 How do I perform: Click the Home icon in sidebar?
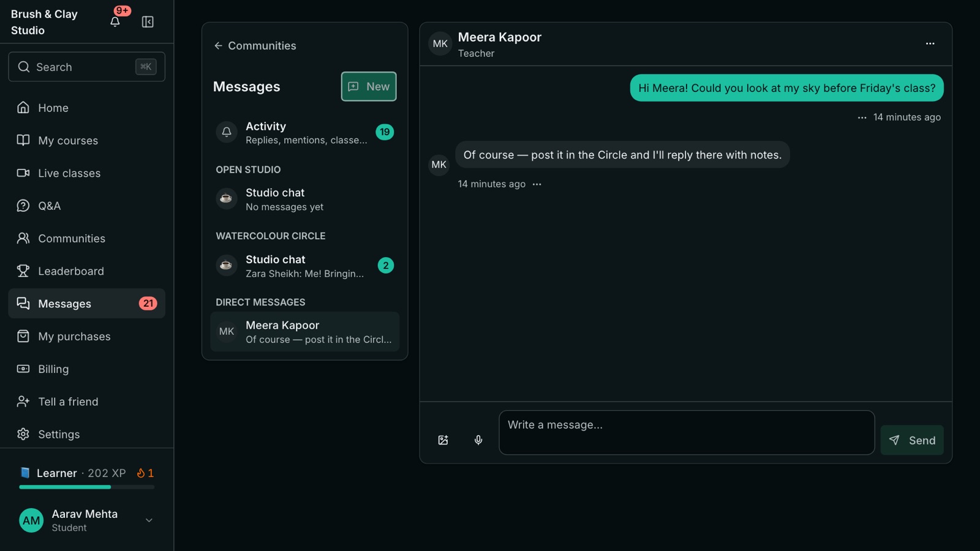click(x=23, y=108)
